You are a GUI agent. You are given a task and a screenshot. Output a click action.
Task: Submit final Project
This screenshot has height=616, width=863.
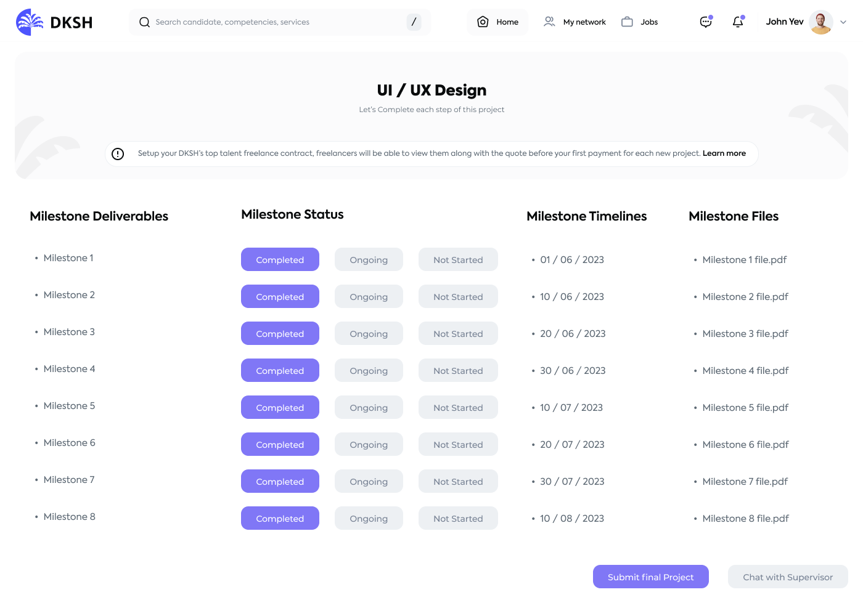(651, 577)
